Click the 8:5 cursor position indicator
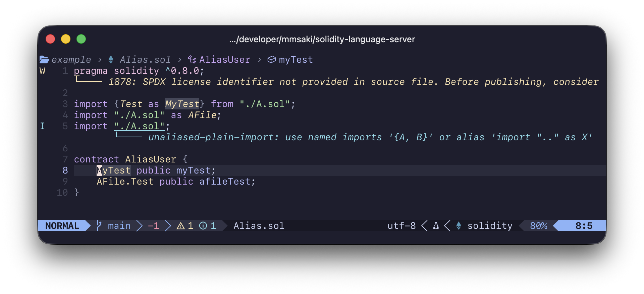The image size is (644, 294). coord(584,226)
